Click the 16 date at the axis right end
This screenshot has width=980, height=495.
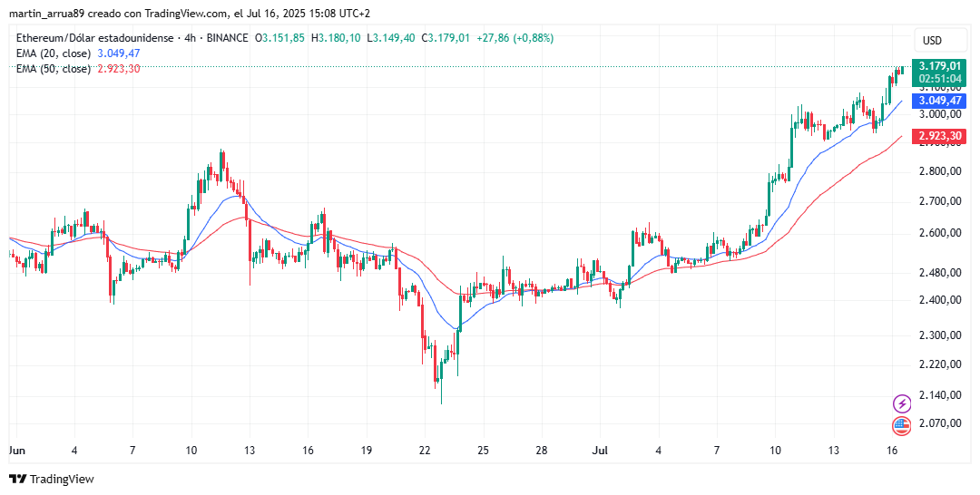click(x=893, y=450)
